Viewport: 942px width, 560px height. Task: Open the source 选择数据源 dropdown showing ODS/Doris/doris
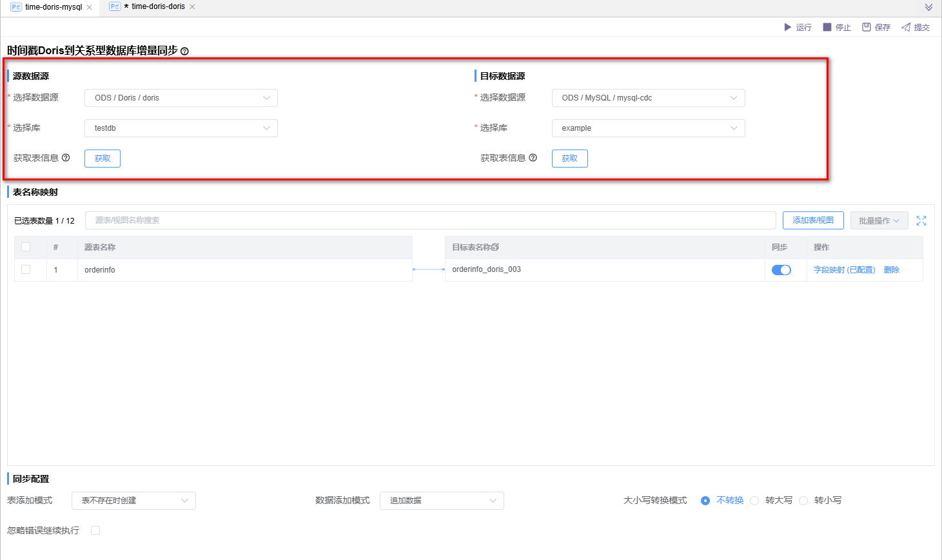pos(181,98)
